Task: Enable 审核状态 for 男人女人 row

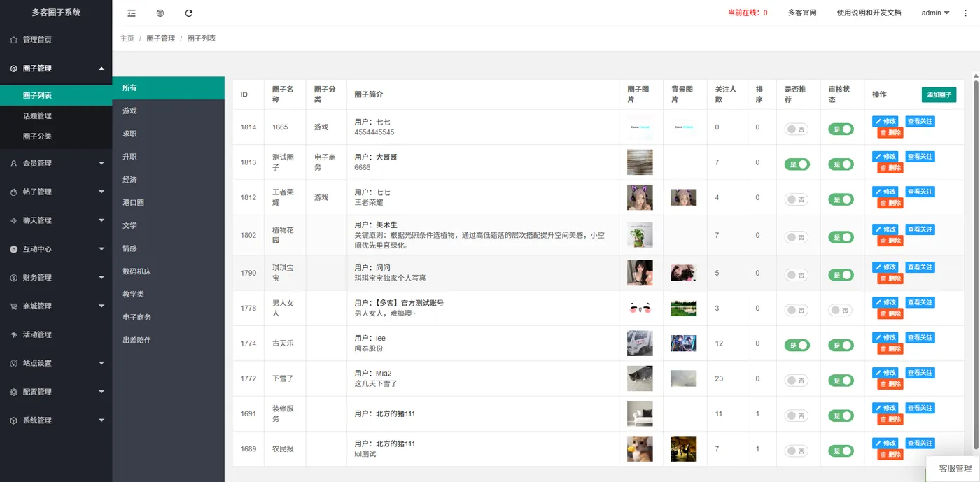Action: 841,310
